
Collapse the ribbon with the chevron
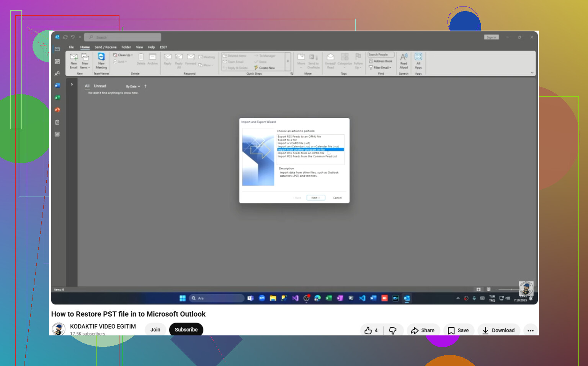pyautogui.click(x=532, y=73)
